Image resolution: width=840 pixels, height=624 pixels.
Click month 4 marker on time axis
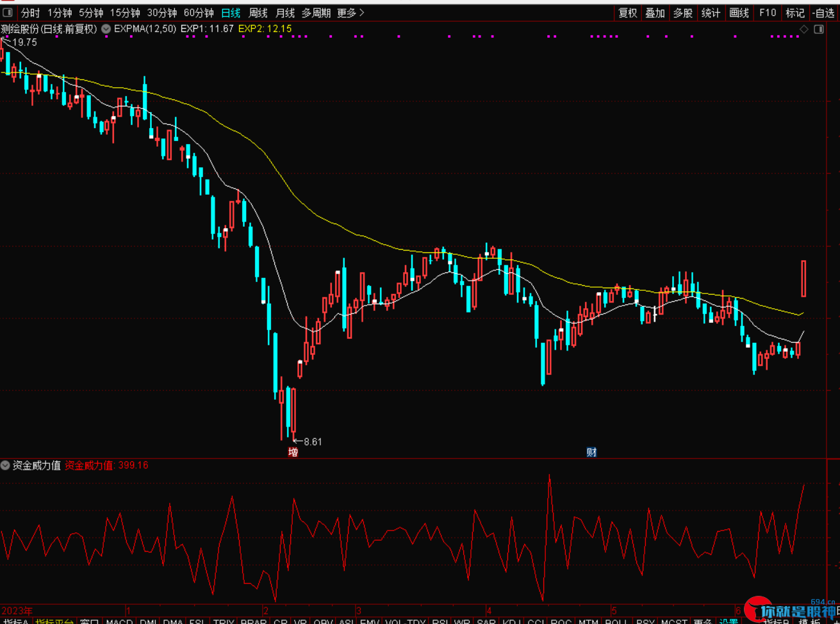[489, 611]
